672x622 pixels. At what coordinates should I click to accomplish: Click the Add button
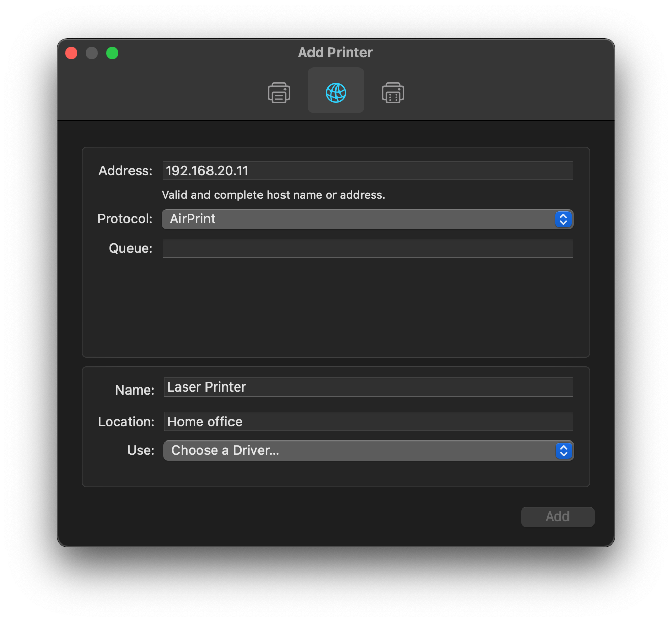(557, 516)
